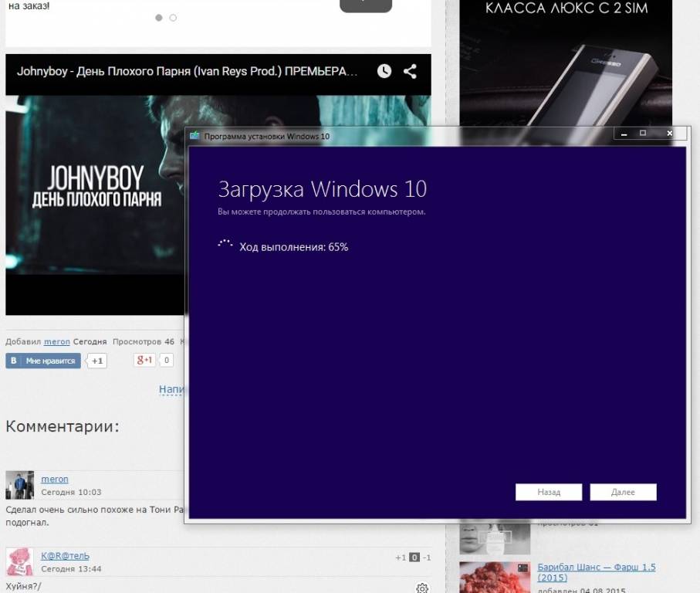Click 'добавлен 04.08.2015' date text

581,590
